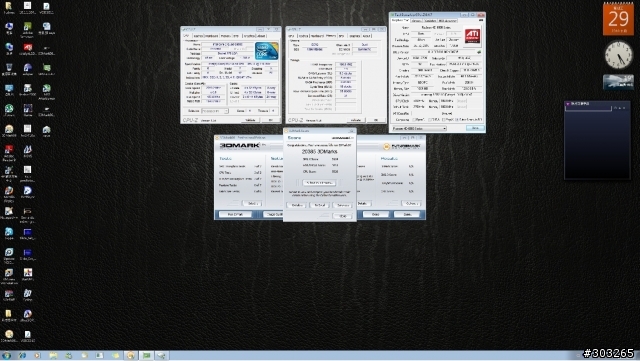Click Validate in the left CPU-Z window
This screenshot has width=640, height=361.
pyautogui.click(x=250, y=120)
